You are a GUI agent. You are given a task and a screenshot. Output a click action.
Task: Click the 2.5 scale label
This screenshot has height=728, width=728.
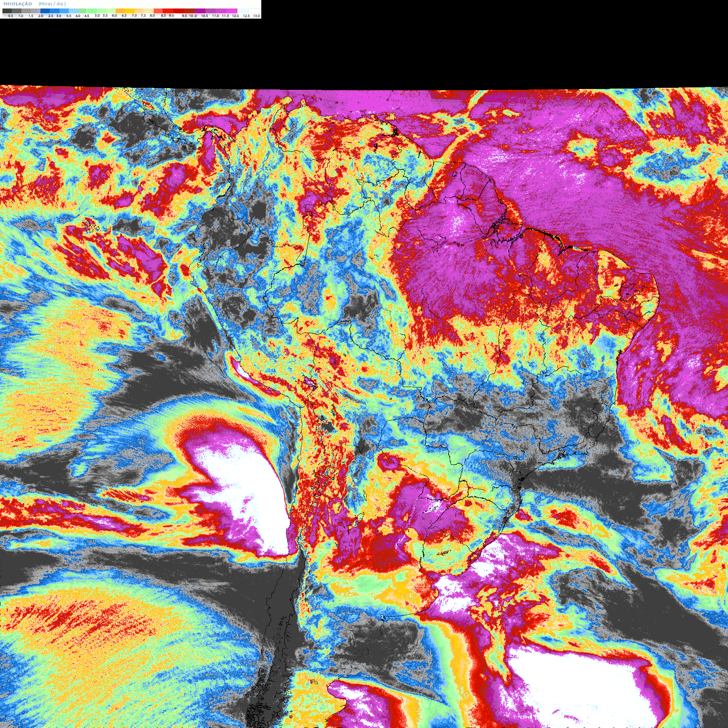pyautogui.click(x=51, y=16)
